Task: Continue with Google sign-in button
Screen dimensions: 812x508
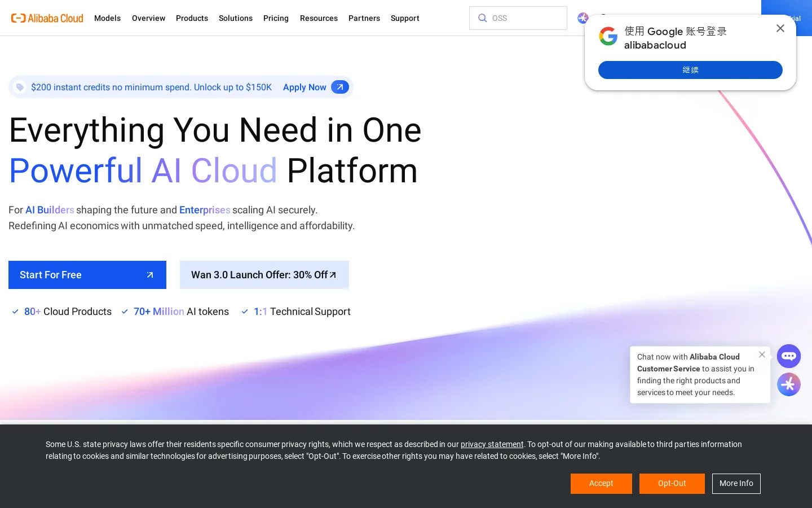Action: (690, 70)
